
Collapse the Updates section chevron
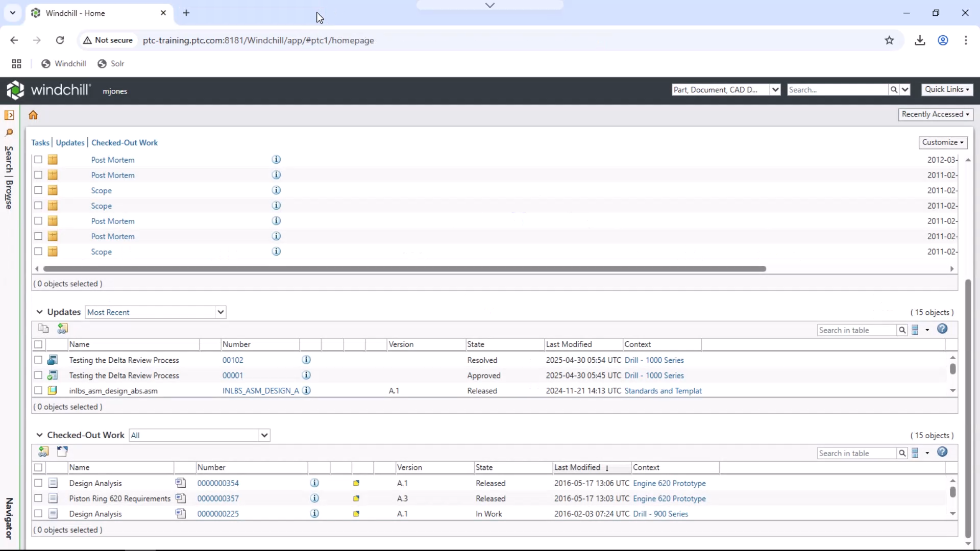pos(39,312)
